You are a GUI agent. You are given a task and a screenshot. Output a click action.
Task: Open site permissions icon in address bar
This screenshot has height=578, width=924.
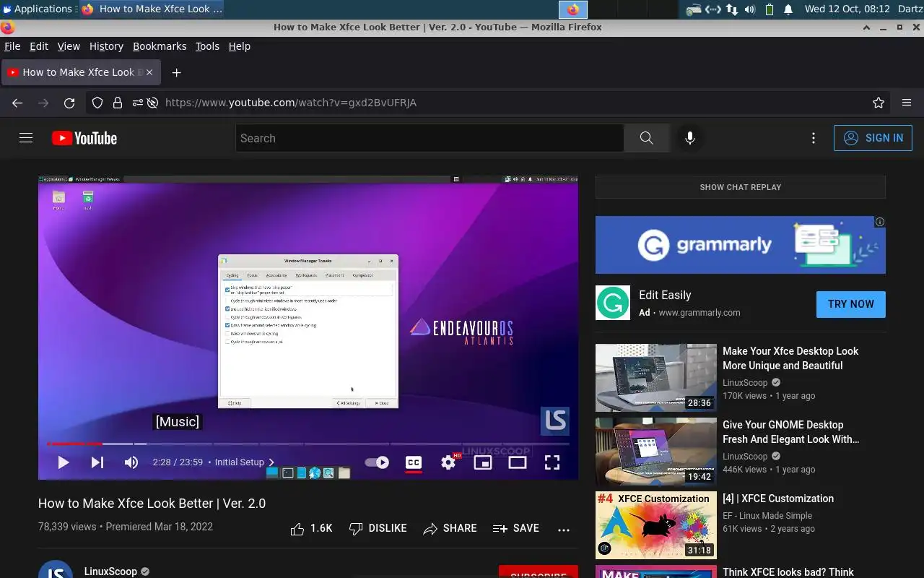pos(137,103)
